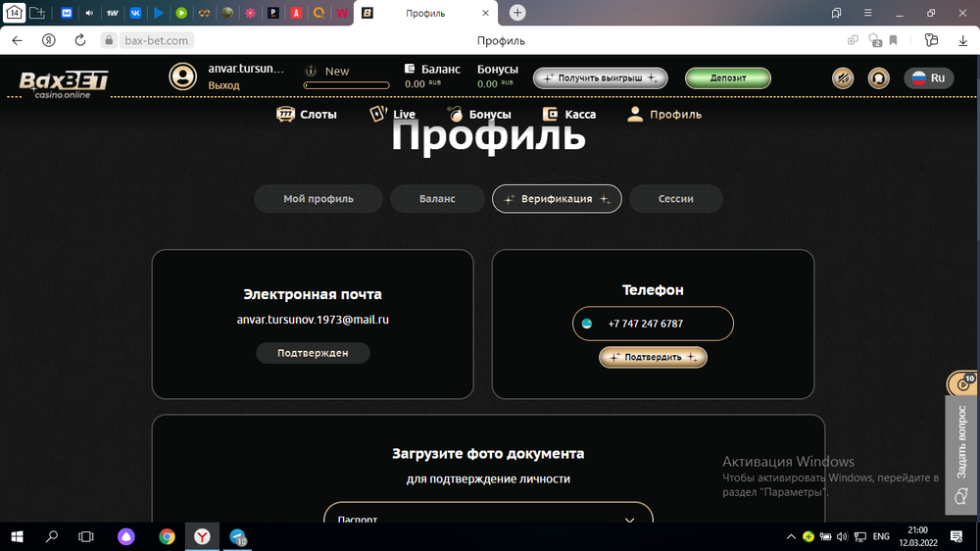Click Подтвердить under phone number
Screen dimensions: 980x551
(x=653, y=357)
